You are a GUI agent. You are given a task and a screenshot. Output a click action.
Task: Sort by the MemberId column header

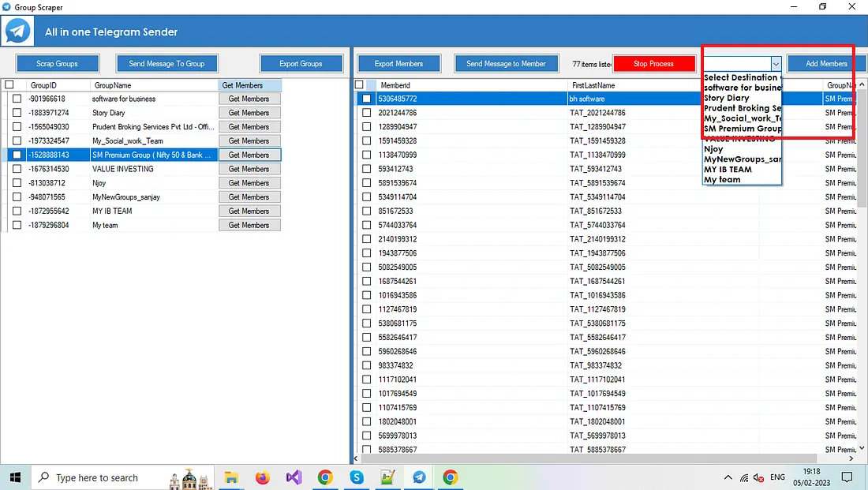pyautogui.click(x=472, y=85)
